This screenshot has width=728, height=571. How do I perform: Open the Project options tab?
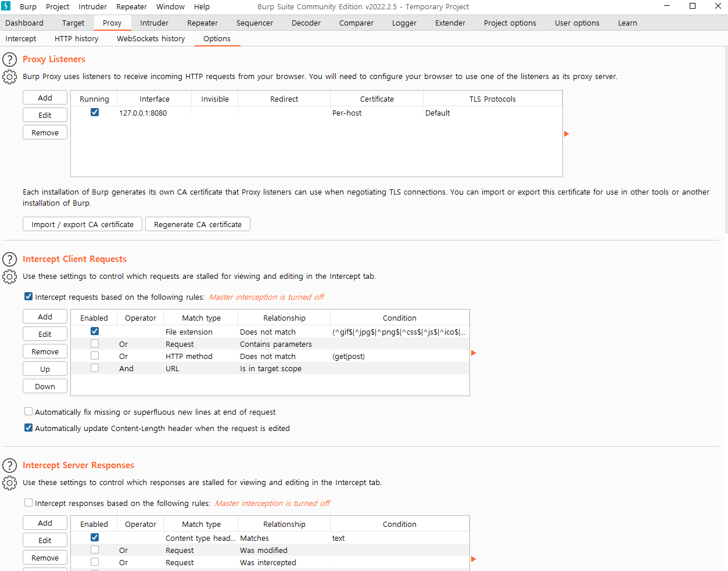tap(510, 23)
